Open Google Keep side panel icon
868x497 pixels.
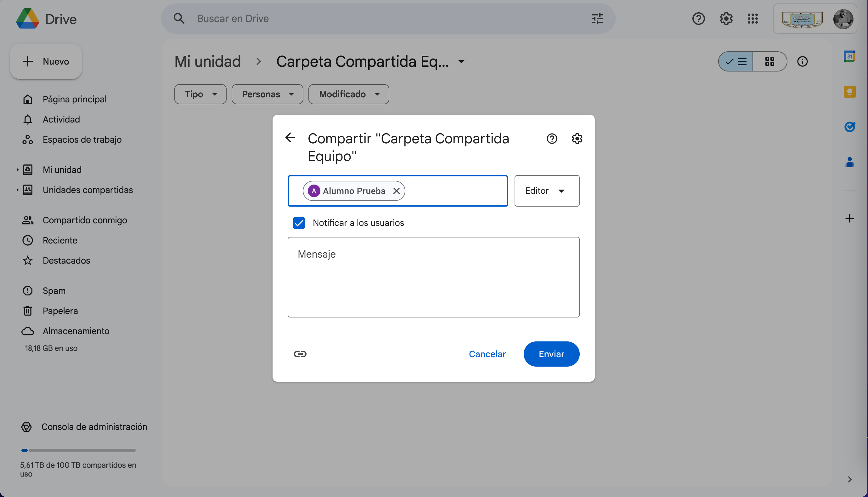[x=849, y=91]
